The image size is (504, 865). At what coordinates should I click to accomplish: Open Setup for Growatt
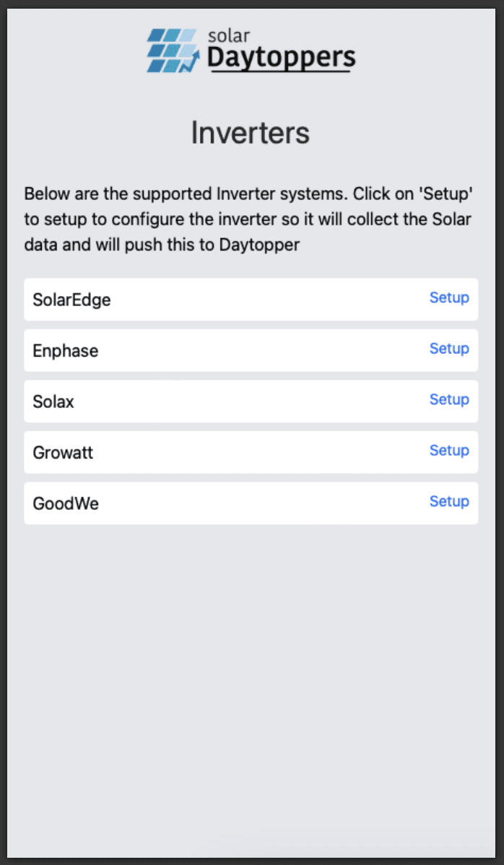tap(449, 451)
